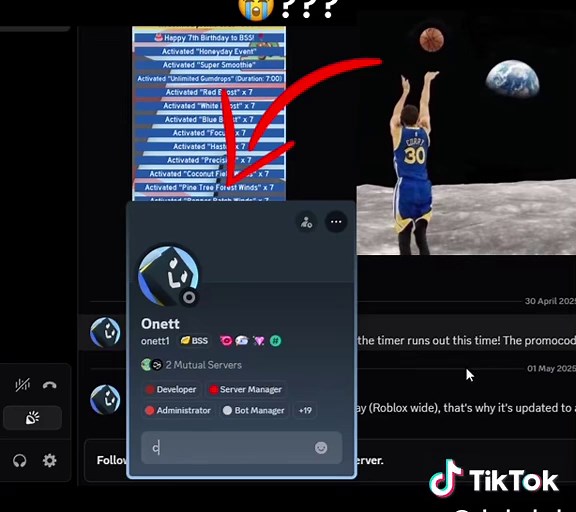The width and height of the screenshot is (576, 512).
Task: Click the BSS server tag badge
Action: coord(194,341)
